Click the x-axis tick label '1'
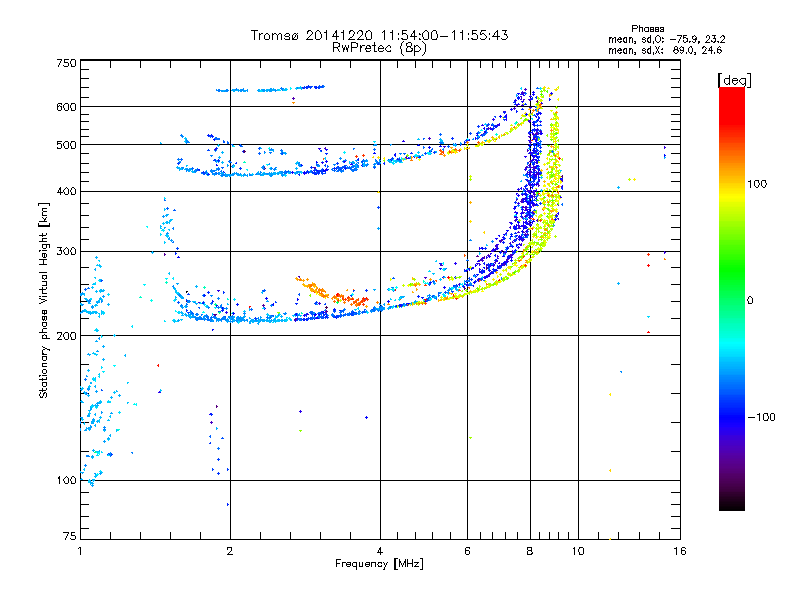This screenshot has width=800, height=600. pos(80,551)
